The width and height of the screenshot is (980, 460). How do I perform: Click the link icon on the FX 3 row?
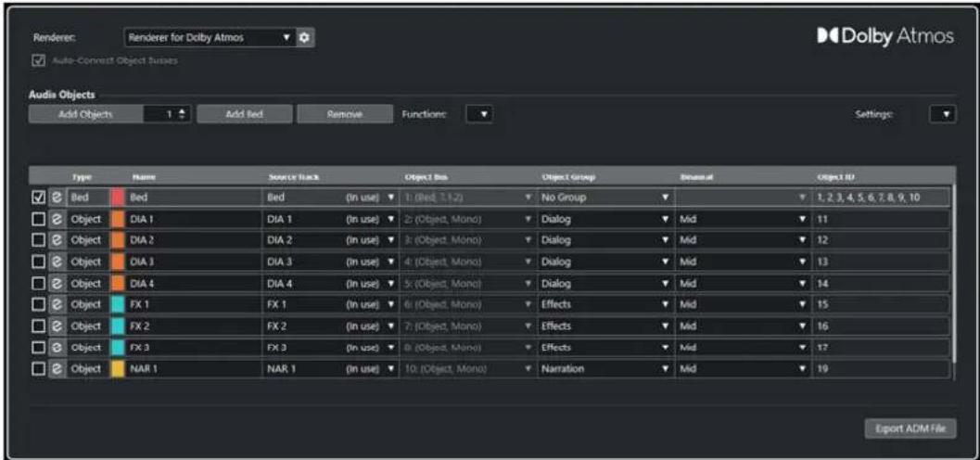[x=57, y=347]
